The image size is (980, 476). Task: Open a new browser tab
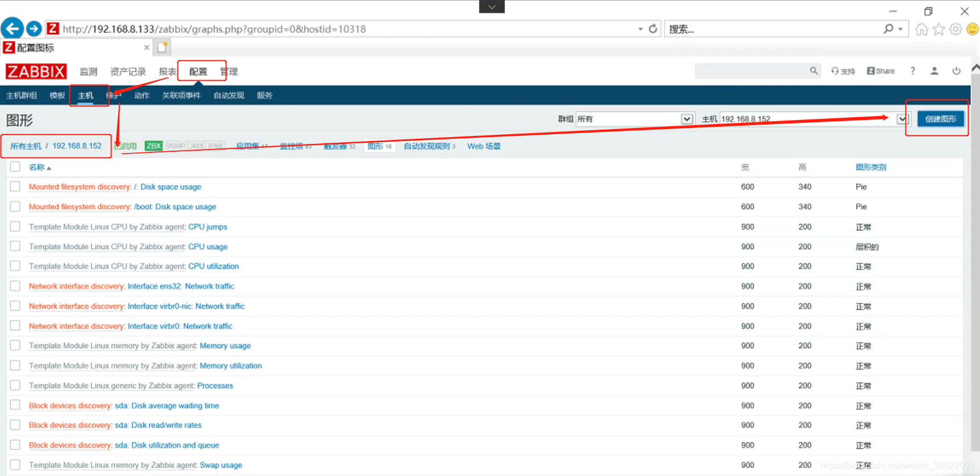pyautogui.click(x=163, y=47)
